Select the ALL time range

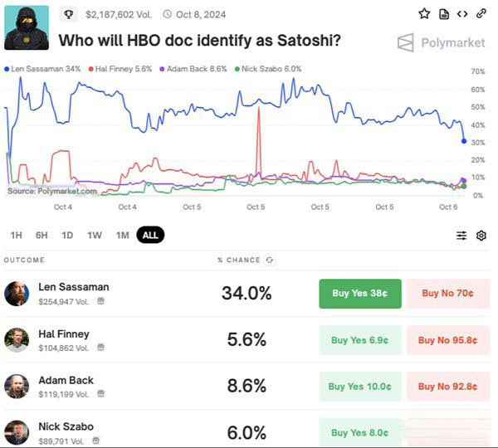click(150, 235)
